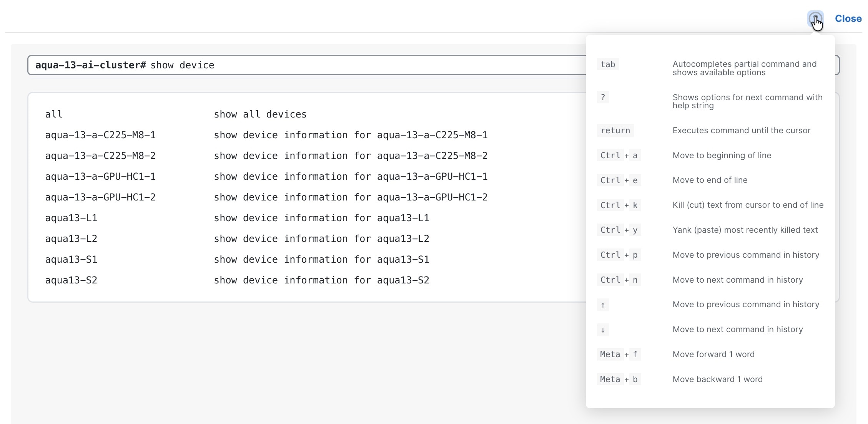Viewport: 868px width, 424px height.
Task: Select the aqua13-S2 device suggestion
Action: [x=71, y=280]
